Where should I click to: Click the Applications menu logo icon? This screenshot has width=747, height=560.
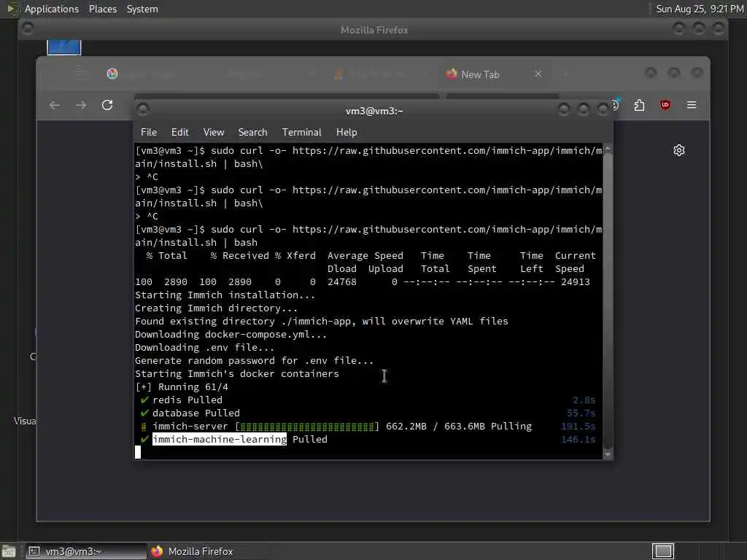click(13, 9)
